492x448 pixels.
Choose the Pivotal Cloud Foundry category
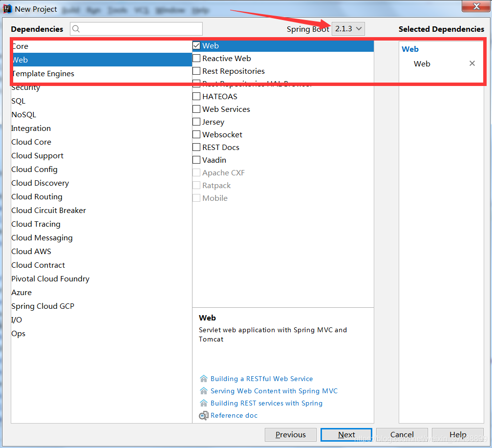[x=101, y=278]
